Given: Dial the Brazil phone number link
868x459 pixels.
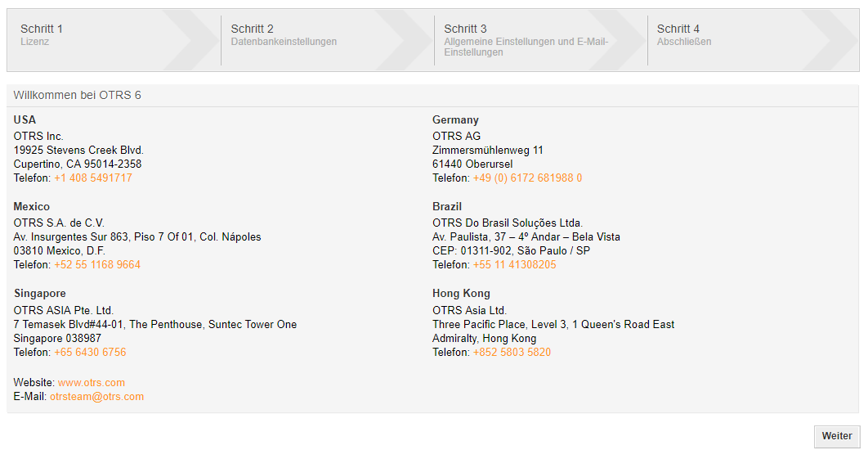Looking at the screenshot, I should pos(514,265).
